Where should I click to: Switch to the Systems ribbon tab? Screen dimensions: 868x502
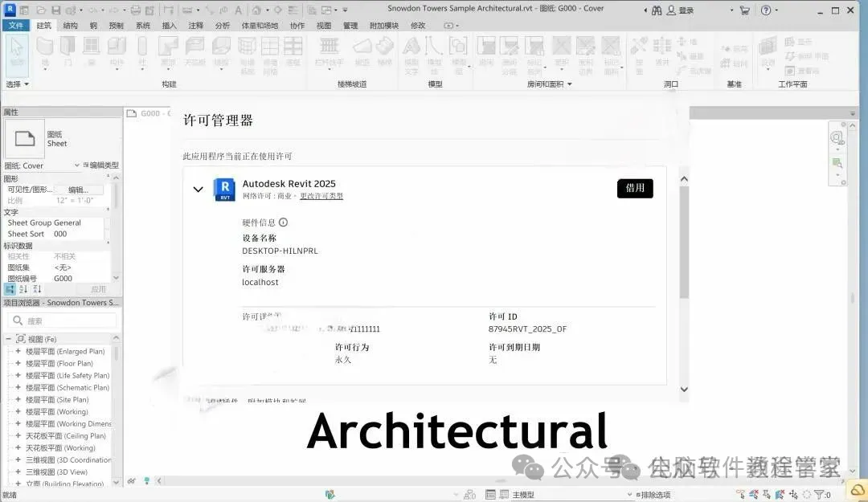pos(143,26)
